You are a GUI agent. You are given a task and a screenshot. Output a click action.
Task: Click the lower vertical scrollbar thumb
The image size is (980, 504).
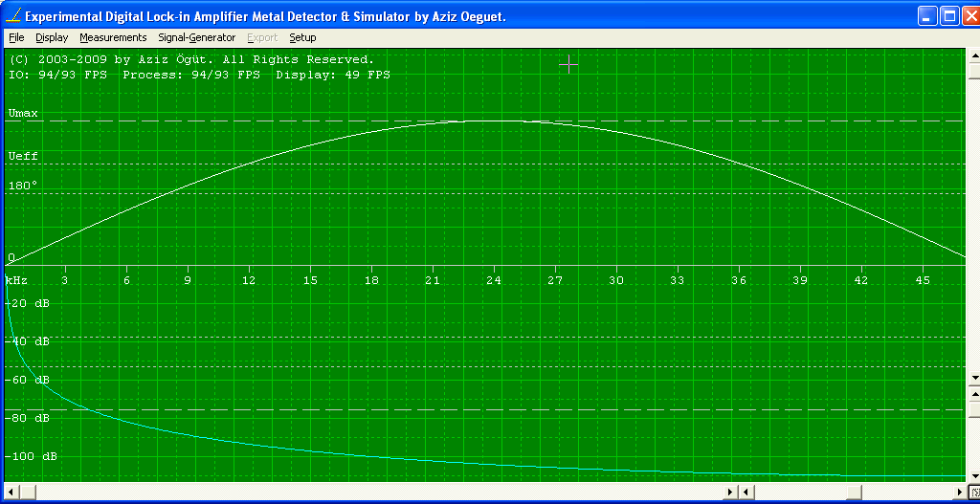click(x=973, y=409)
